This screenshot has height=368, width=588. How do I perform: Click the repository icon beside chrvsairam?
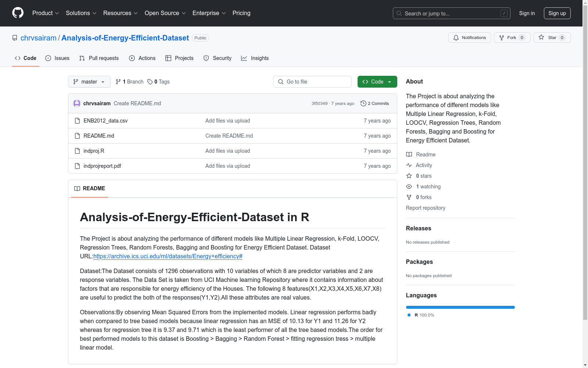15,38
